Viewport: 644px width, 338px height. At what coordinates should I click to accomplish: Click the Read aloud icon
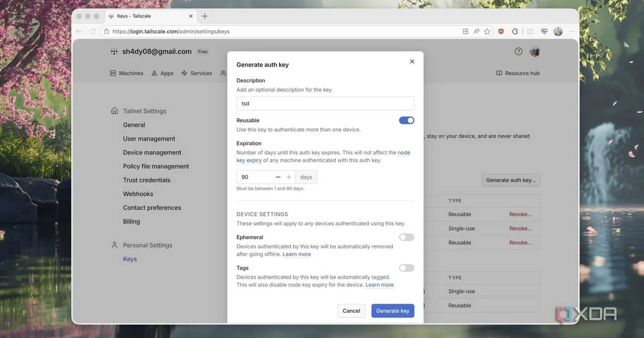pos(477,32)
